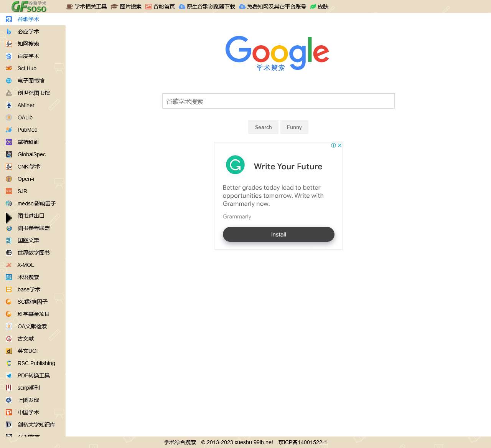Click the base学术 sidebar icon
This screenshot has height=448, width=491.
click(x=9, y=289)
